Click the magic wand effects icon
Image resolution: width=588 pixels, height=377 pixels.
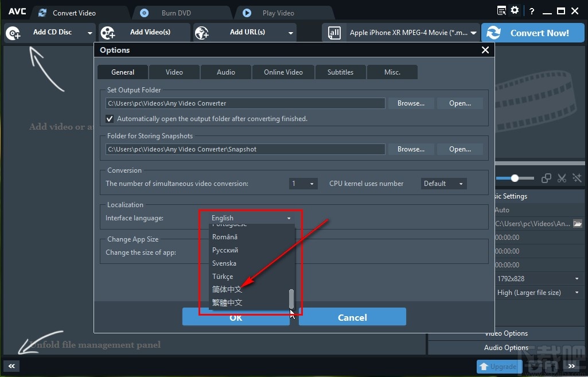click(577, 178)
